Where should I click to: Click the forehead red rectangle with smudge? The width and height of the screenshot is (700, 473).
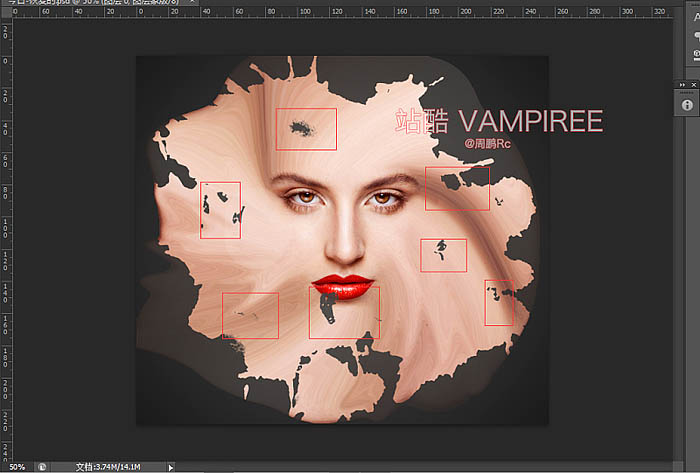[x=306, y=129]
